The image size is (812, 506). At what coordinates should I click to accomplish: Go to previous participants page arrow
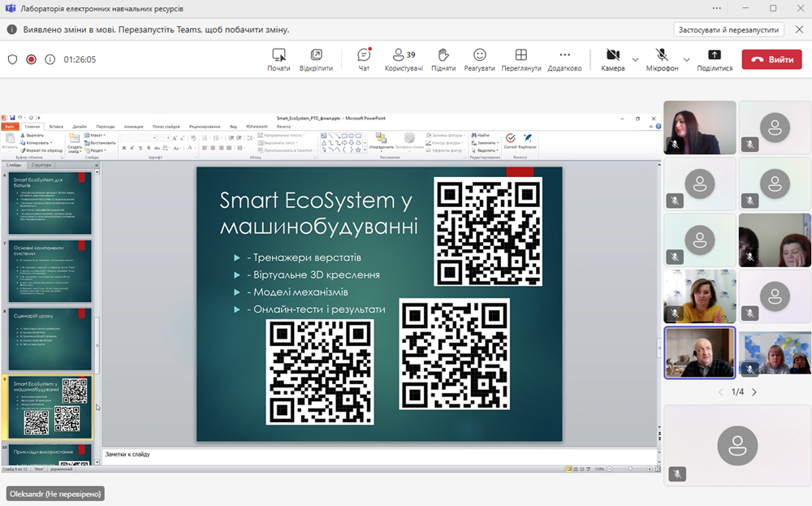coord(720,392)
